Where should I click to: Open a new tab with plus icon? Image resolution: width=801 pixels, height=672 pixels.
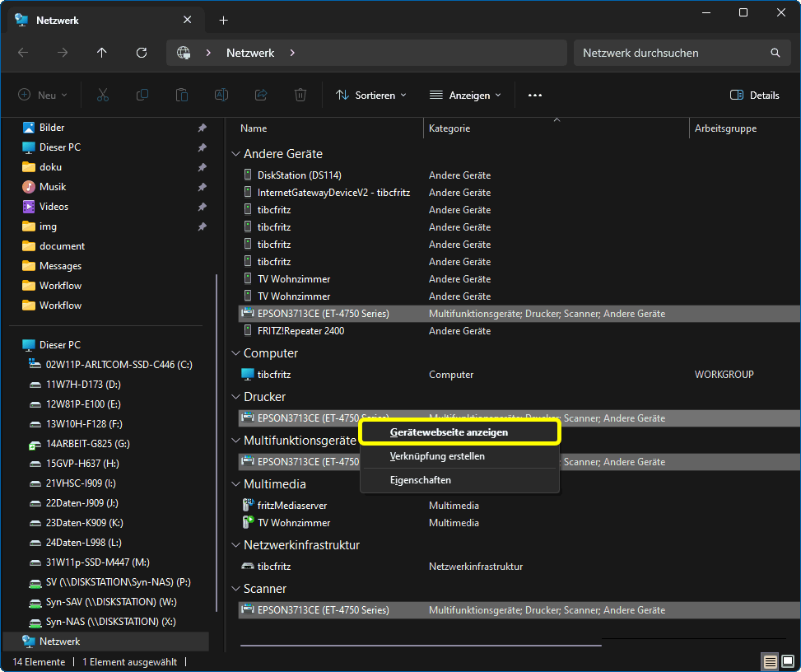tap(223, 21)
